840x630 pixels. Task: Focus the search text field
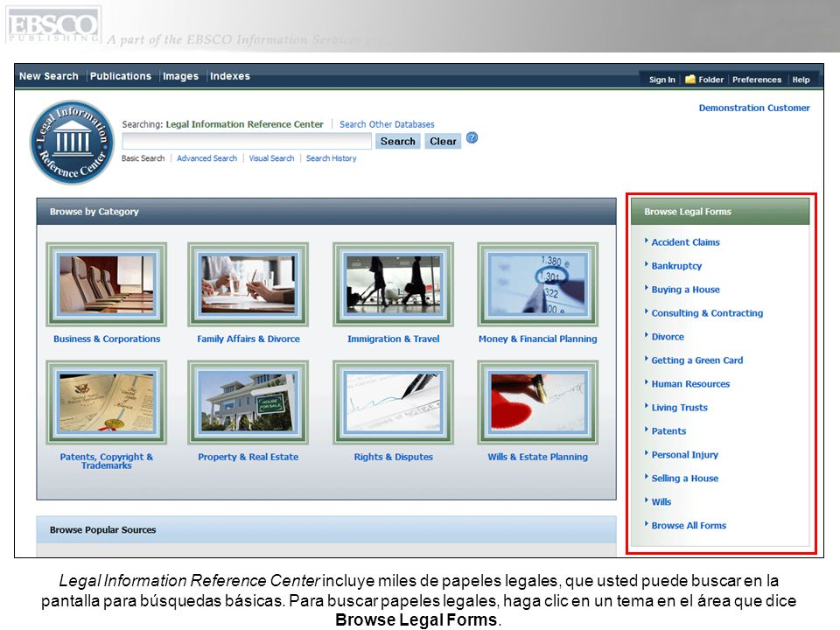pyautogui.click(x=247, y=142)
